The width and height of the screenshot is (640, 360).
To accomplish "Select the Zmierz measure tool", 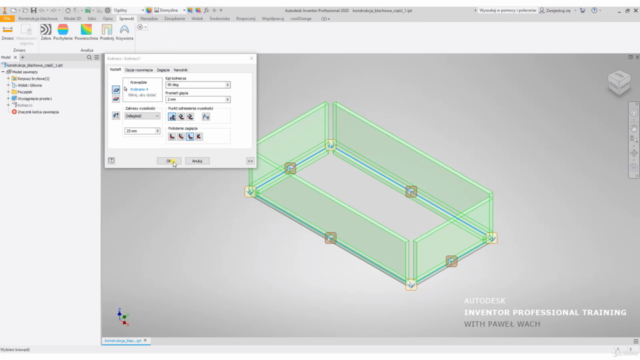I will coord(7,32).
